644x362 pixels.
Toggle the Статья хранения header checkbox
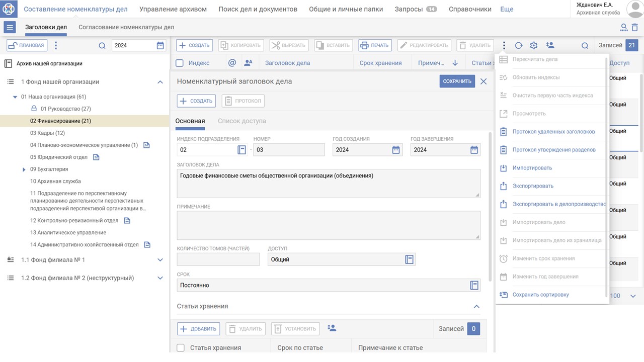coord(181,348)
